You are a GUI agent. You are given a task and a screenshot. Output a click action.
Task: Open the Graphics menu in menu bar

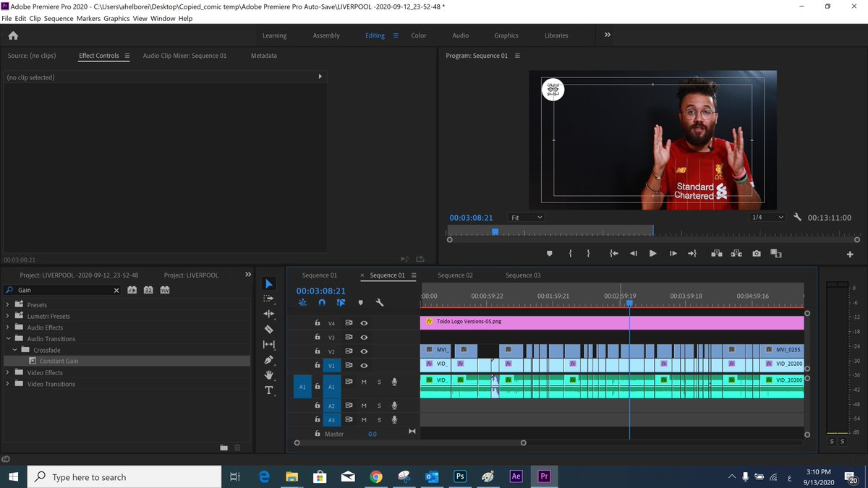coord(116,18)
